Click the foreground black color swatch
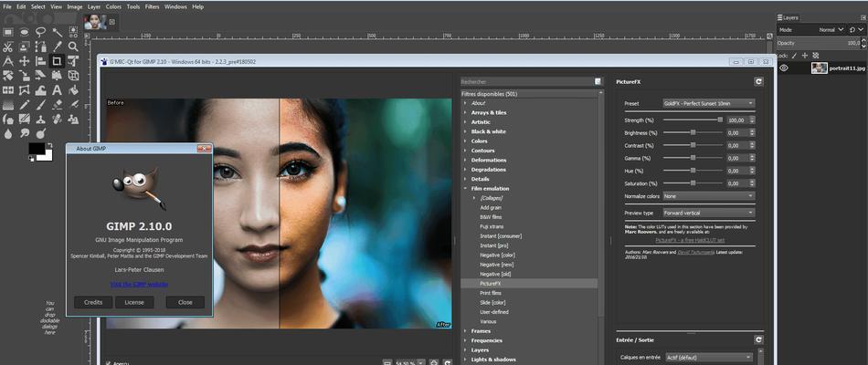The height and width of the screenshot is (365, 868). 36,148
